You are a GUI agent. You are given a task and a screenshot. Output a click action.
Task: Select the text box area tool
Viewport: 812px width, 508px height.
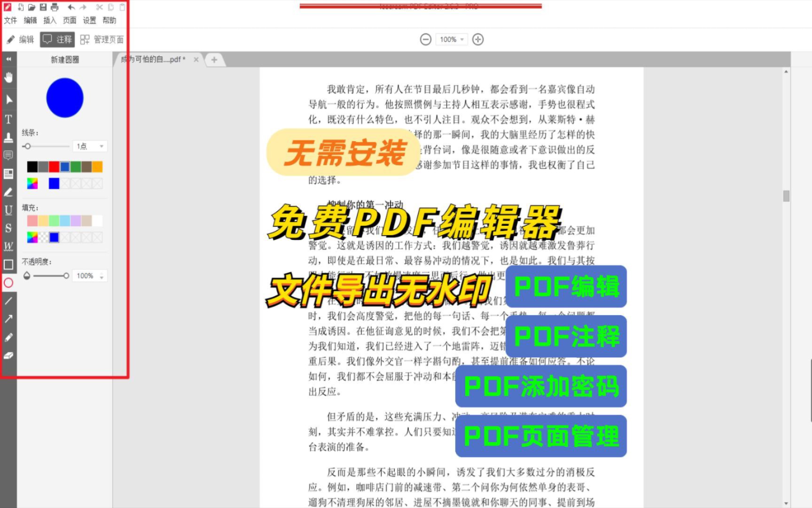(x=8, y=174)
